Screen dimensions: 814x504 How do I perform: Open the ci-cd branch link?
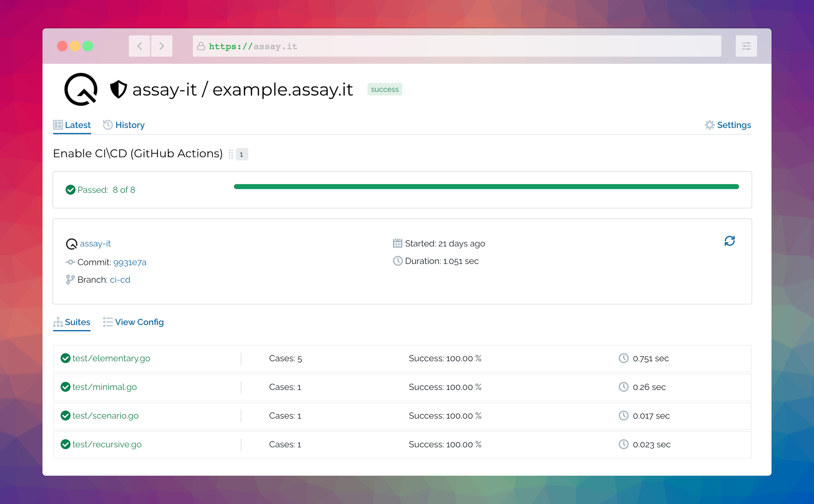pyautogui.click(x=120, y=280)
